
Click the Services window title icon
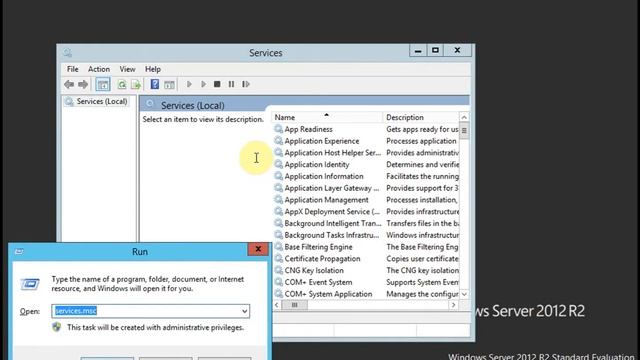[67, 53]
